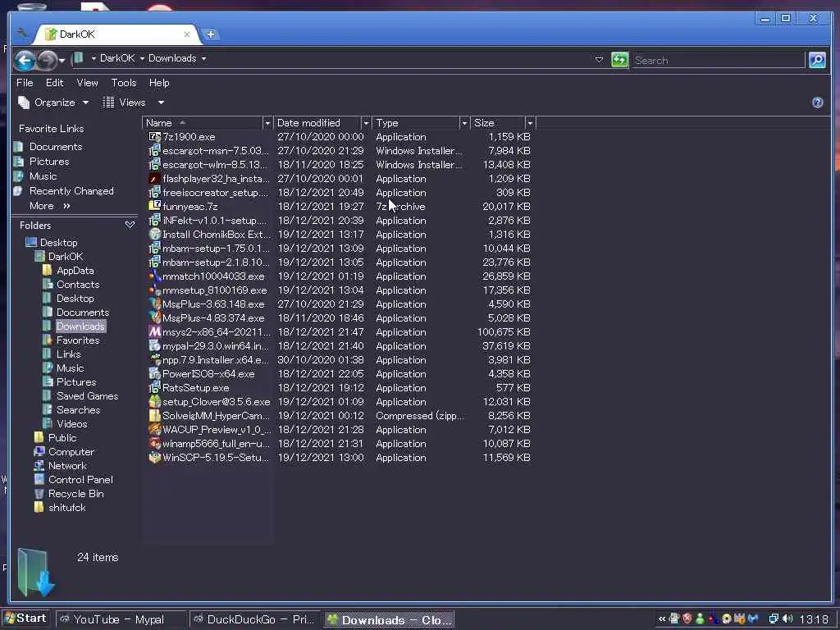Open address bar history dropdown
Screen dimensions: 840x630
(x=599, y=59)
